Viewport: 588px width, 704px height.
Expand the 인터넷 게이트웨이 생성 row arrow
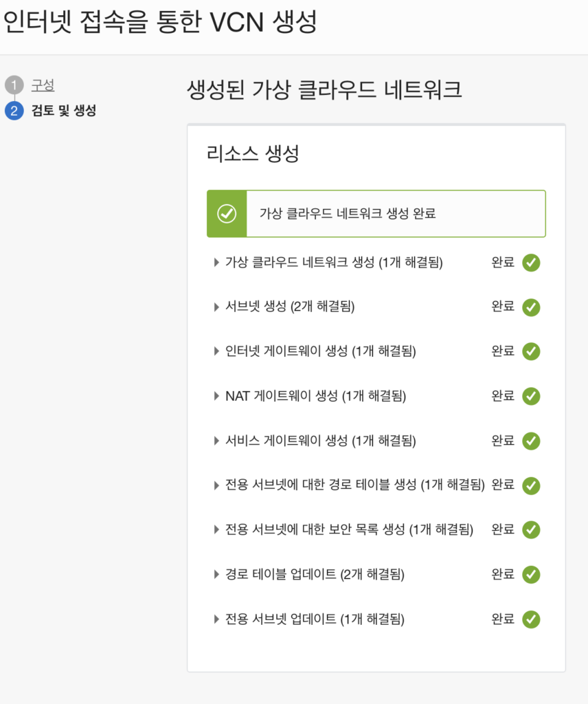click(x=216, y=351)
